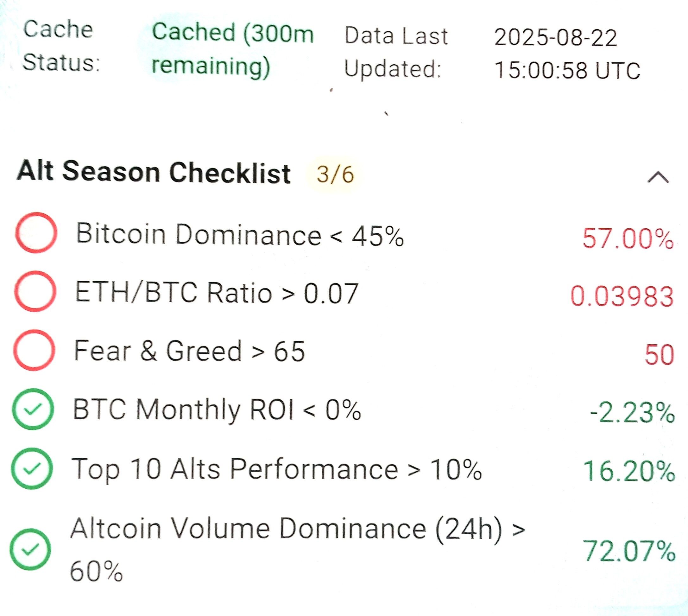
Task: Select the 72.07% altcoin volume value
Action: (x=629, y=551)
